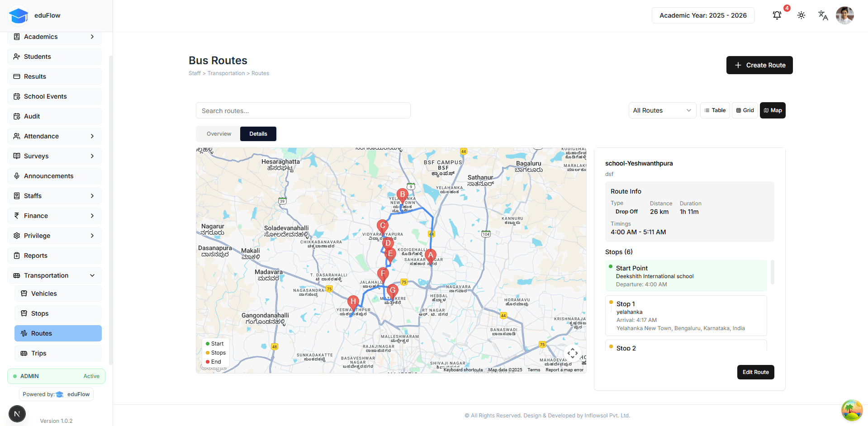Viewport: 868px width, 426px height.
Task: Switch to Grid view
Action: point(745,110)
